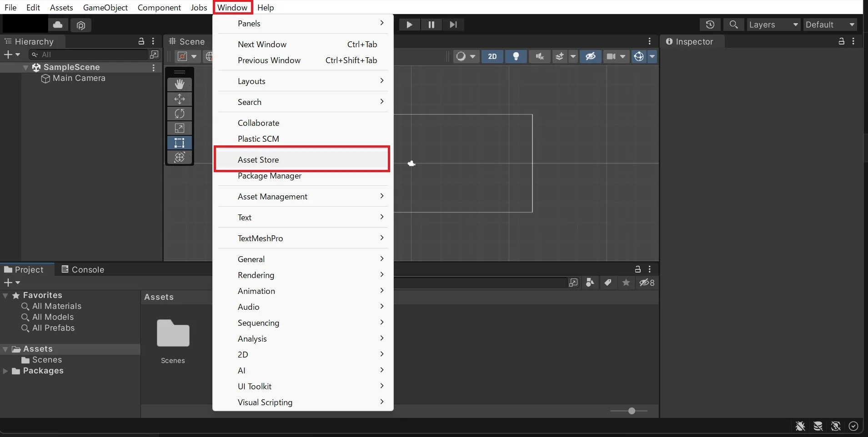
Task: Select Main Camera in Hierarchy
Action: (79, 78)
